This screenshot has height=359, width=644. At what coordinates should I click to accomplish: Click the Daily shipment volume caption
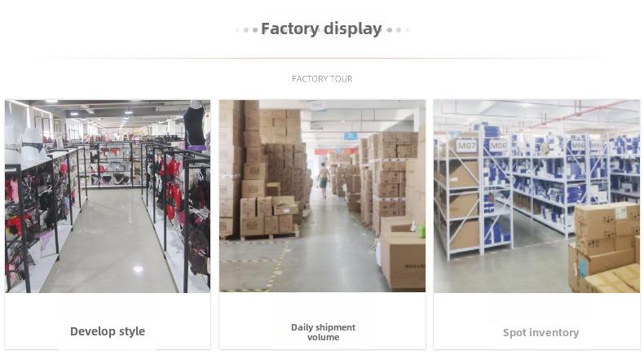323,332
